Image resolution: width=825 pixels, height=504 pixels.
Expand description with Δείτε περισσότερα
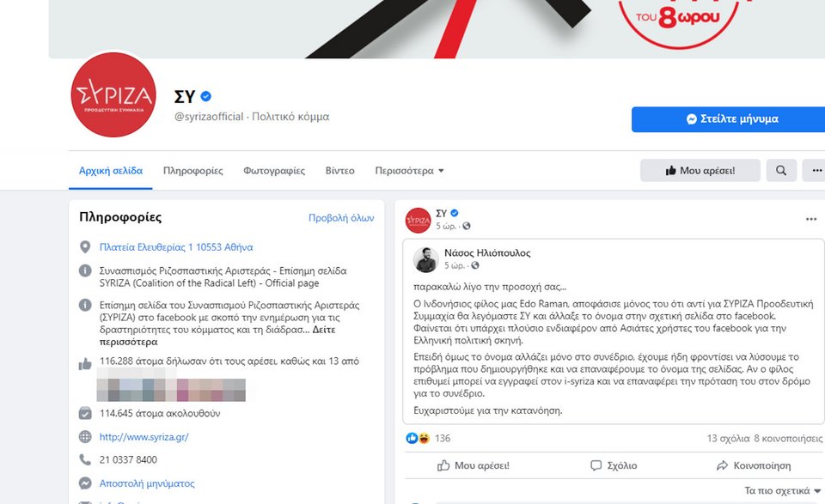[x=217, y=336]
